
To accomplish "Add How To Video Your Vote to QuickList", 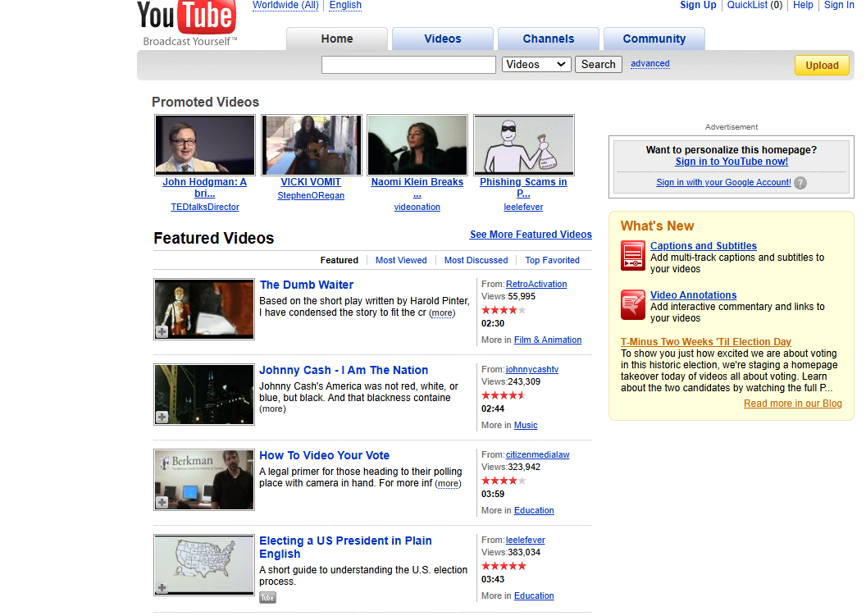I will coord(162,502).
